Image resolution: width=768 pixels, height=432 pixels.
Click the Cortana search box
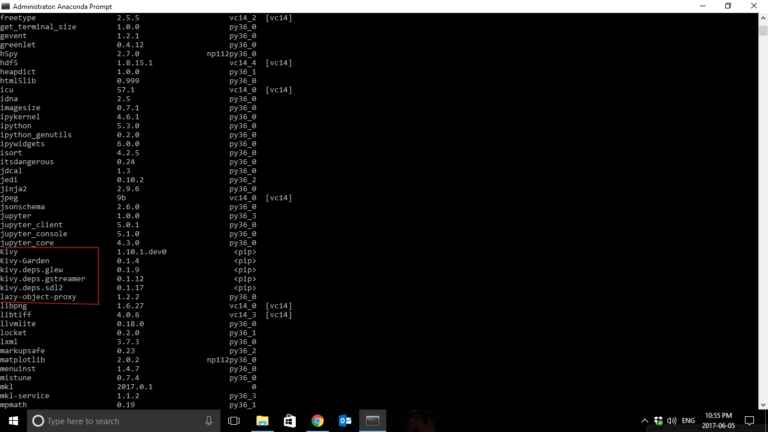tap(123, 421)
